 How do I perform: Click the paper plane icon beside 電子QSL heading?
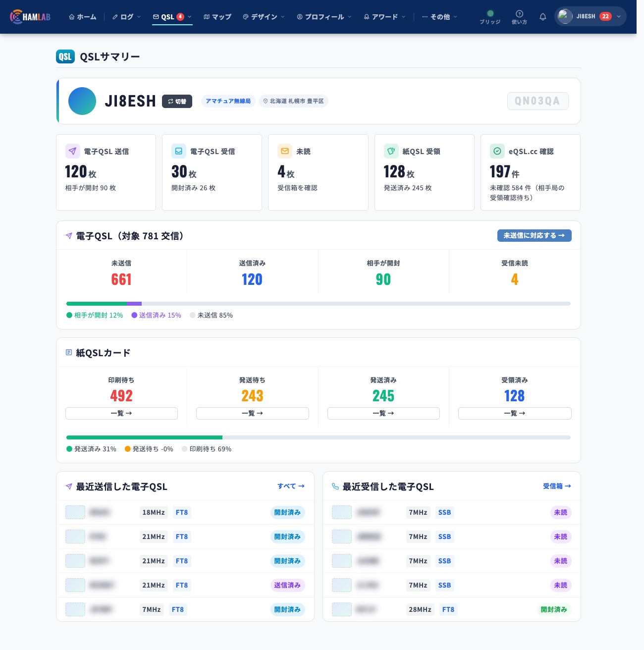[x=69, y=236]
